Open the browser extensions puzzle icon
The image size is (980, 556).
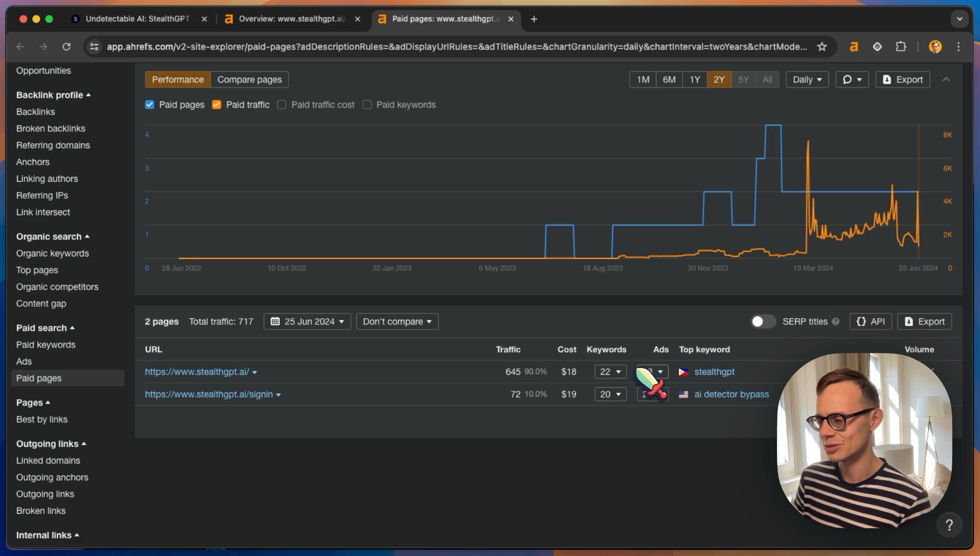[901, 47]
